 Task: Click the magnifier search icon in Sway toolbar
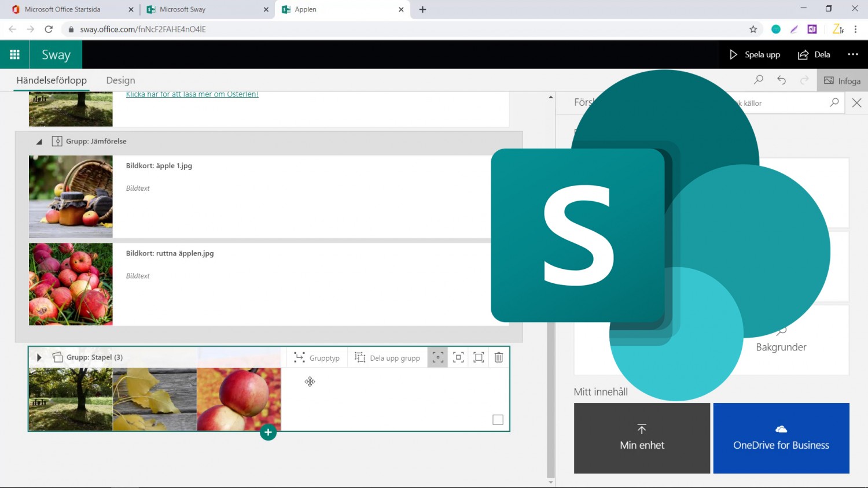click(759, 80)
